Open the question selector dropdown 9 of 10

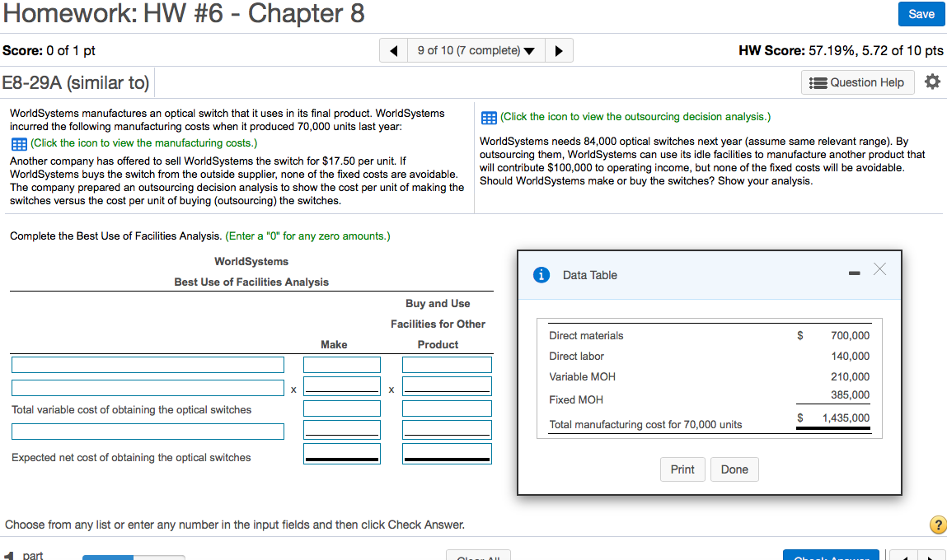[x=476, y=51]
